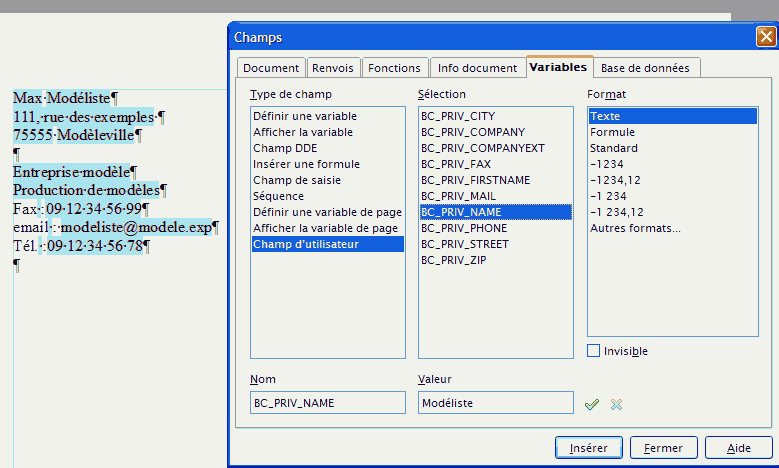Click into the Nom input field
Viewport: 779px width, 468px height.
pyautogui.click(x=327, y=403)
